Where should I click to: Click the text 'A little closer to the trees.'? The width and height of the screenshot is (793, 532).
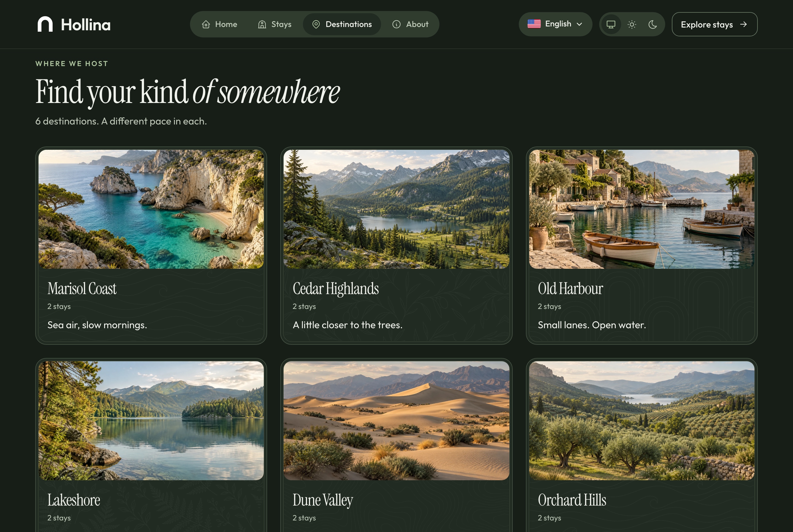[x=347, y=325]
